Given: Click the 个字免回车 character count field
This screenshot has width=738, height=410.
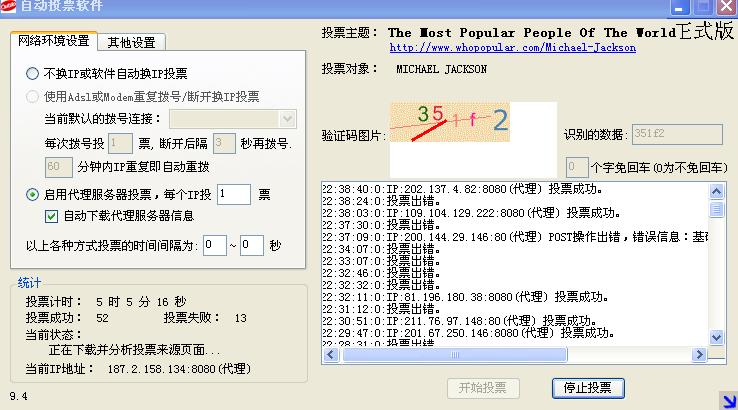Looking at the screenshot, I should [577, 167].
